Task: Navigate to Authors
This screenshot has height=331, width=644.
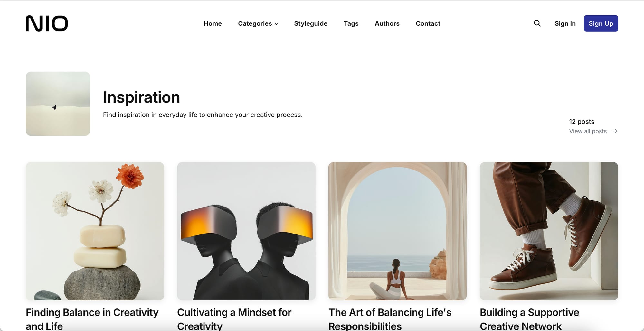Action: [387, 23]
